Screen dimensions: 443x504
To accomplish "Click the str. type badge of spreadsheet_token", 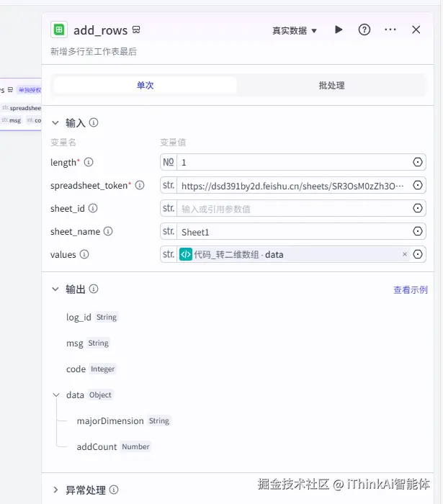I will click(x=169, y=185).
